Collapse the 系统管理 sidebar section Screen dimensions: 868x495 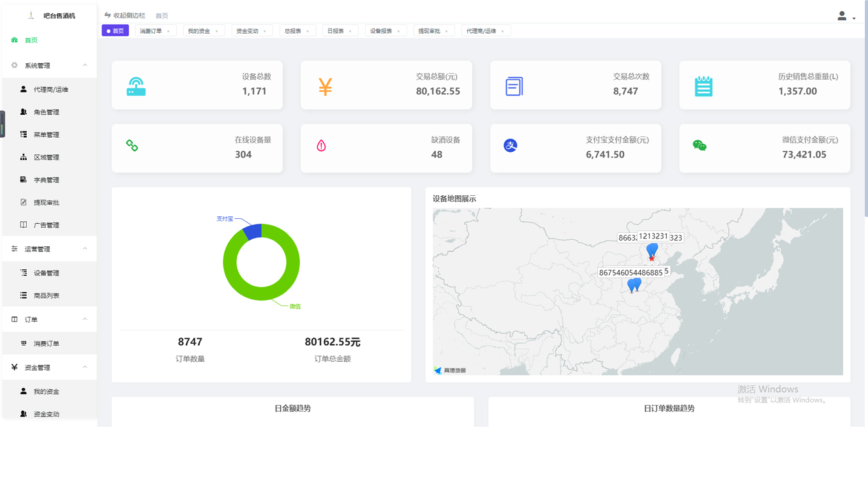point(85,65)
